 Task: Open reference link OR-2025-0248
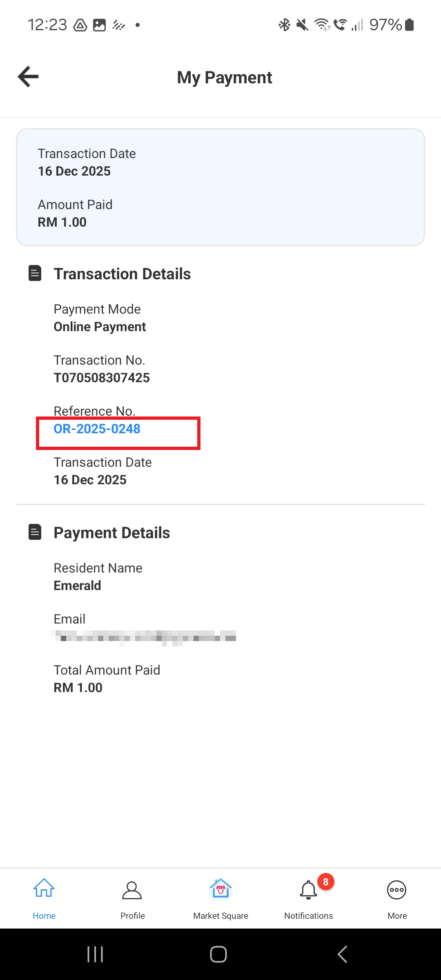pyautogui.click(x=97, y=429)
